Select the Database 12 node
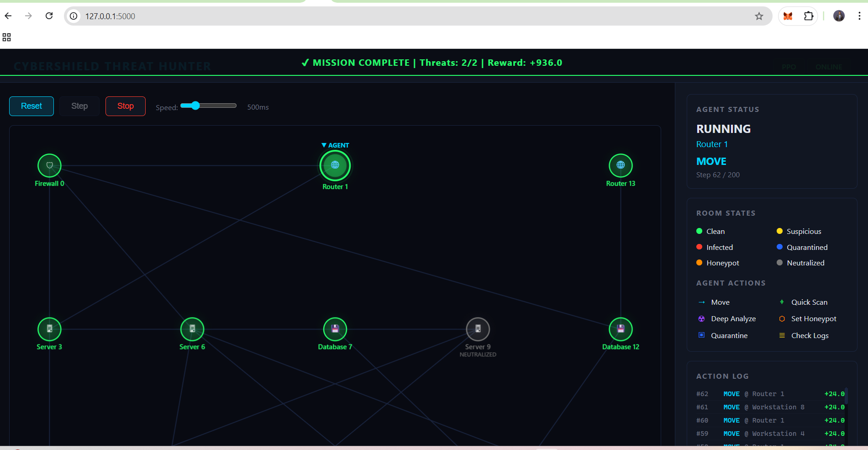This screenshot has width=868, height=450. coord(621,329)
